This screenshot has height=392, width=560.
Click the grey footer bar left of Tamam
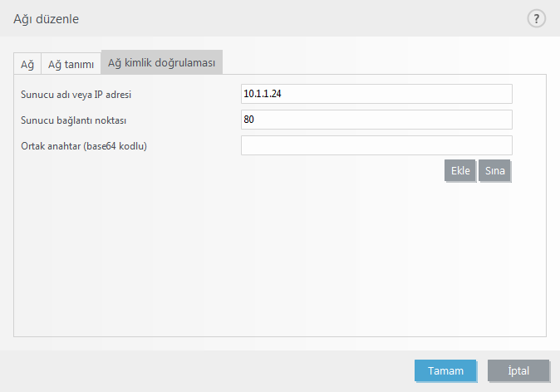208,370
